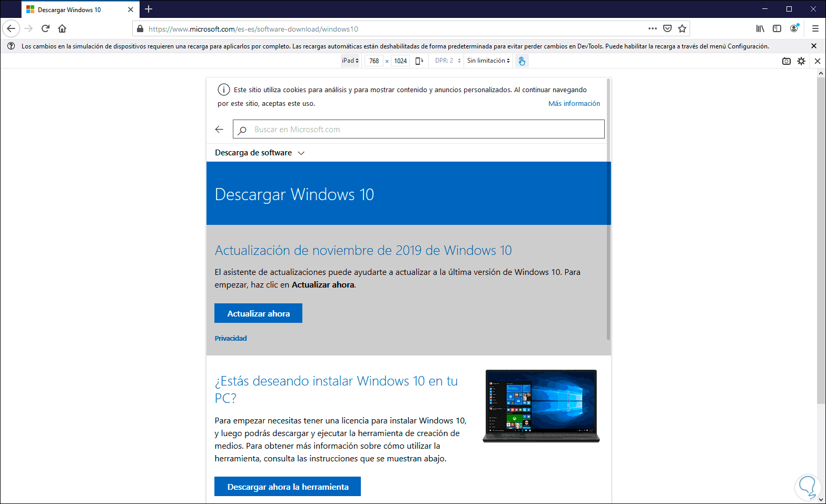Show the sidebars panel
Image resolution: width=826 pixels, height=504 pixels.
click(777, 28)
